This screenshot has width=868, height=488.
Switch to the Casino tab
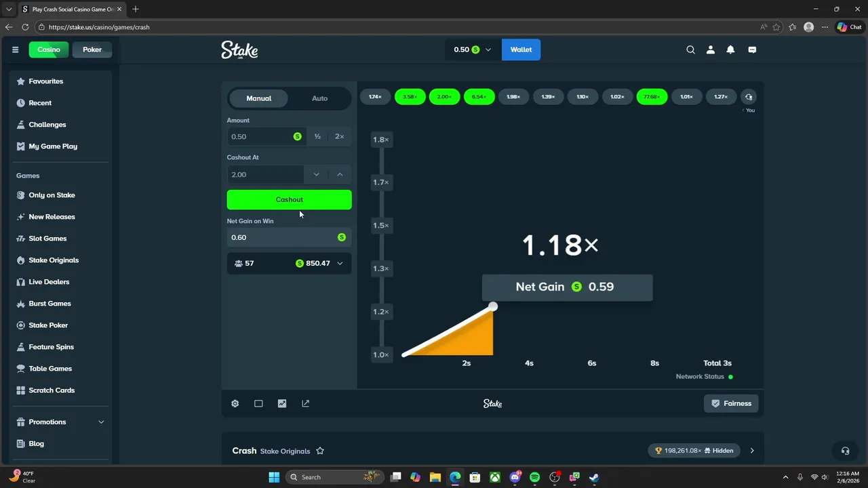pyautogui.click(x=49, y=49)
